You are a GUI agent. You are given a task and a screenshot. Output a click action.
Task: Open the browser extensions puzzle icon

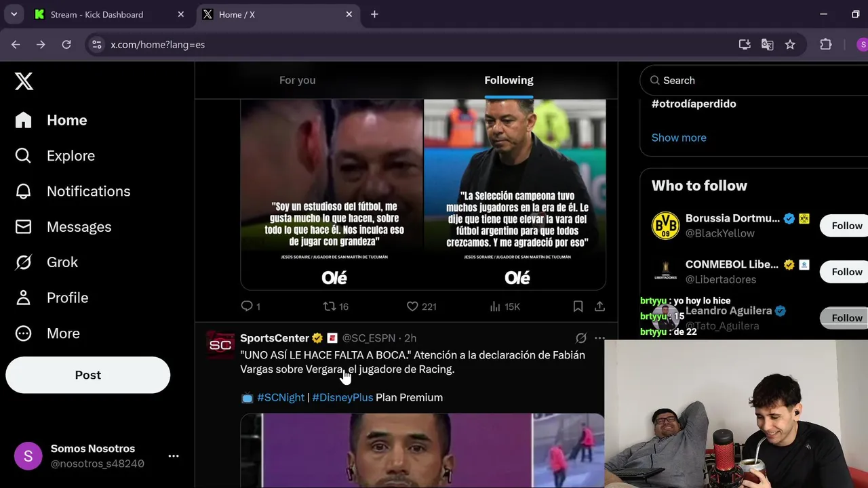(x=825, y=45)
